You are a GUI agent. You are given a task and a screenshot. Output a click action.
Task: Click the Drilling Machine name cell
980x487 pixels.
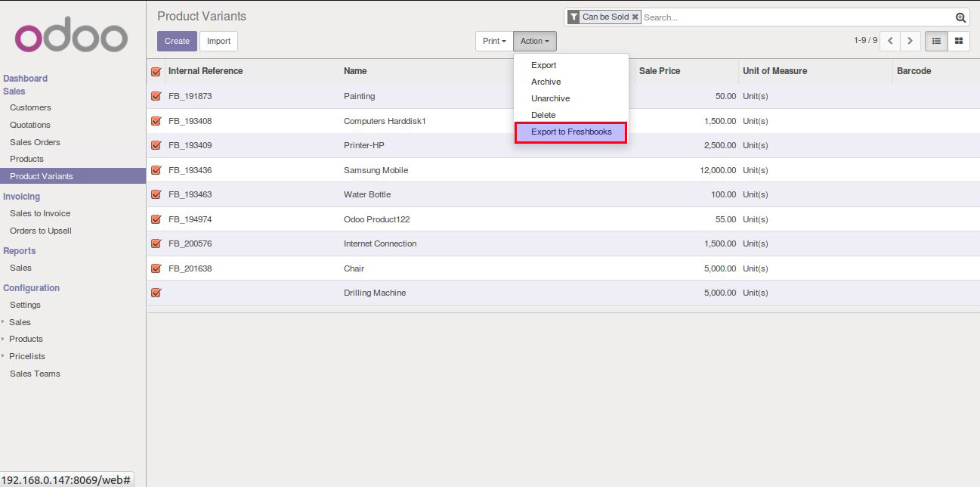(x=375, y=293)
